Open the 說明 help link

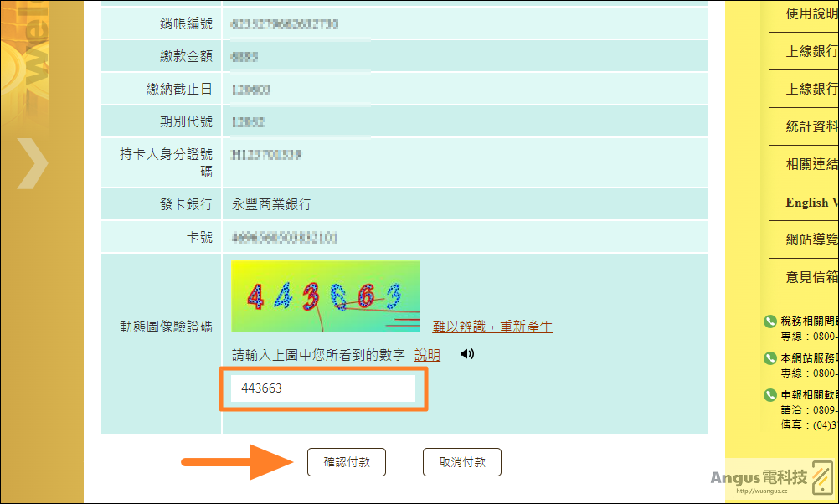(427, 355)
